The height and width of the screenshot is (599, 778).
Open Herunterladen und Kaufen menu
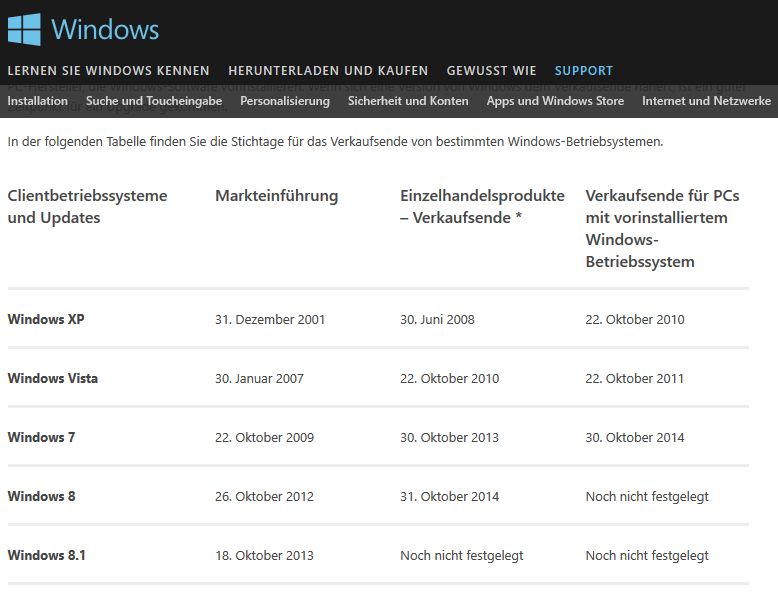(328, 71)
